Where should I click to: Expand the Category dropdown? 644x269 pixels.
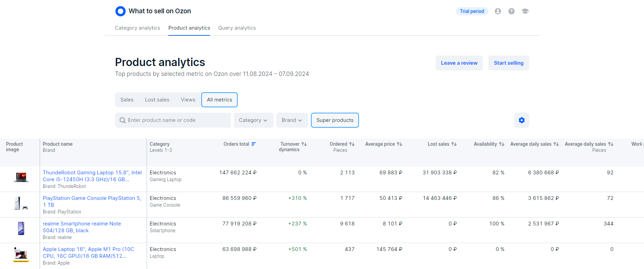point(253,120)
